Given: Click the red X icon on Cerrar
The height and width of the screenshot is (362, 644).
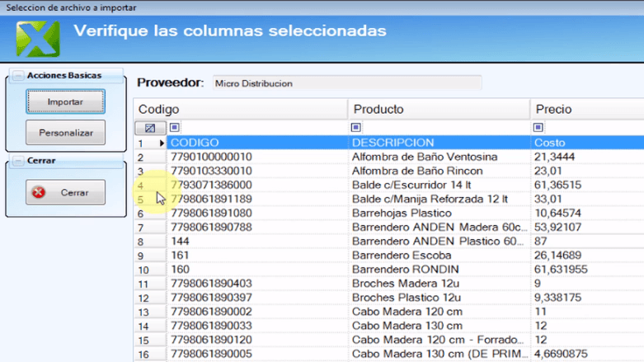Looking at the screenshot, I should point(39,192).
